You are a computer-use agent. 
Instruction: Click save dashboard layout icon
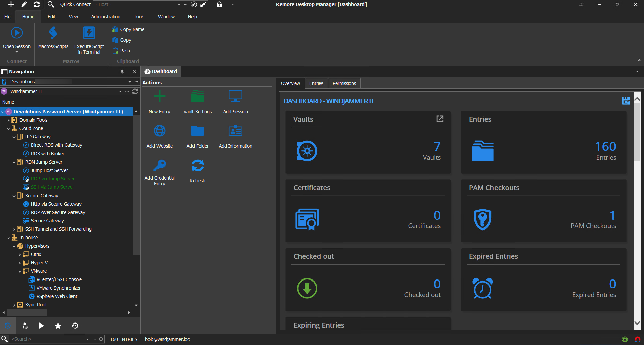(x=626, y=101)
